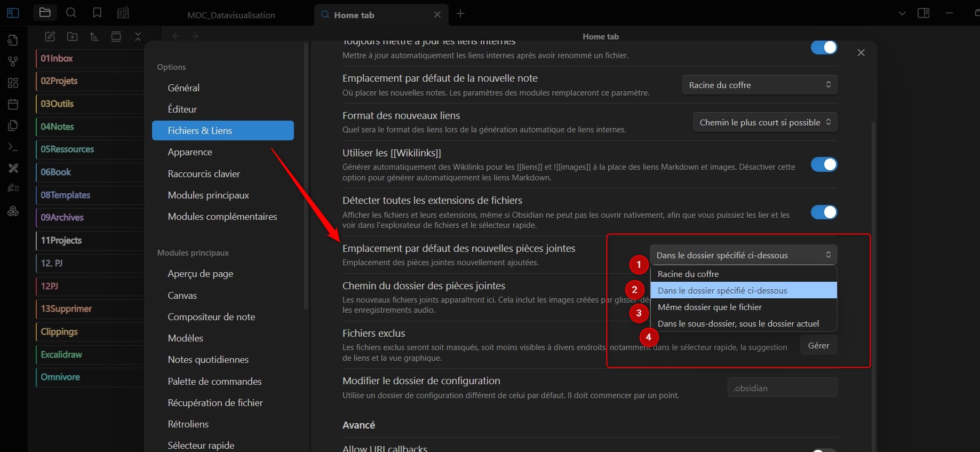Click the hand-writing ribbon icon

tap(13, 188)
